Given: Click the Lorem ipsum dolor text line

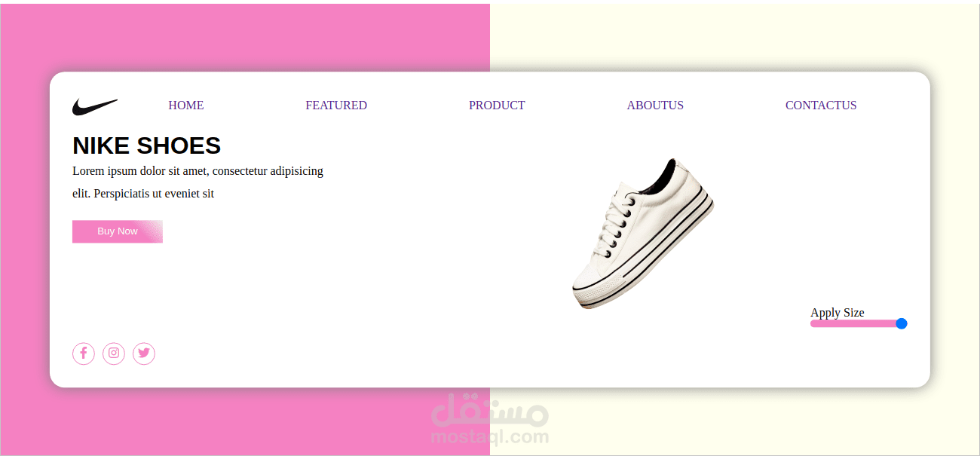Looking at the screenshot, I should click(x=198, y=171).
